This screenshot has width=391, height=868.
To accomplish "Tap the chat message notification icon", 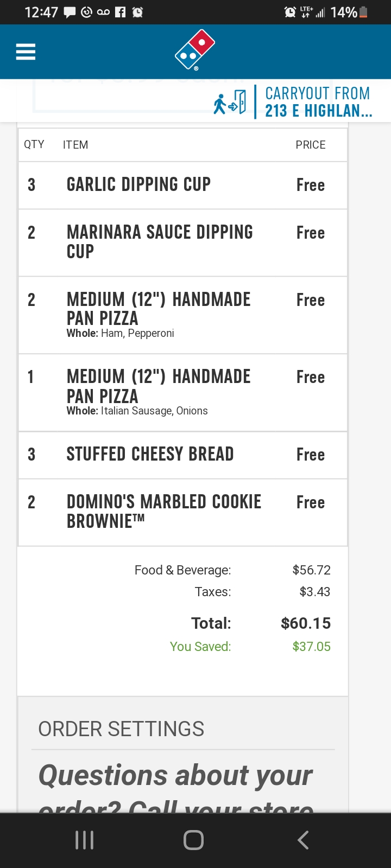I will [70, 12].
